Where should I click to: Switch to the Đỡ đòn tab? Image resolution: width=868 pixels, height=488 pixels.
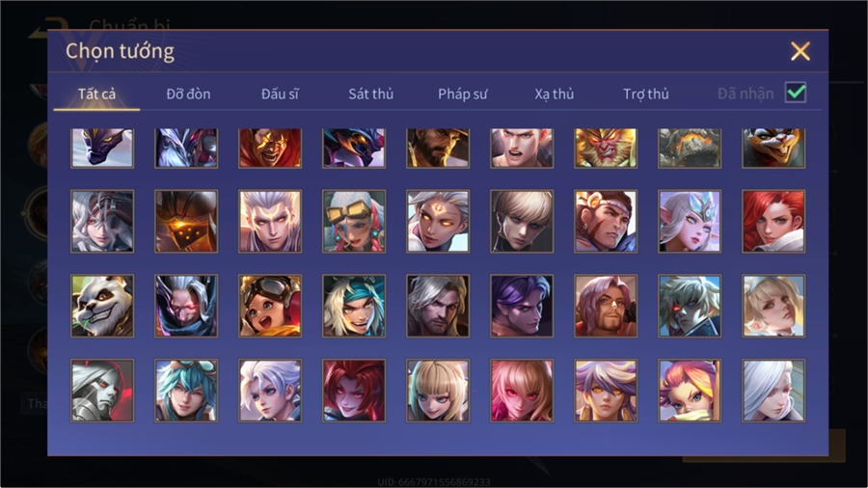pos(188,95)
